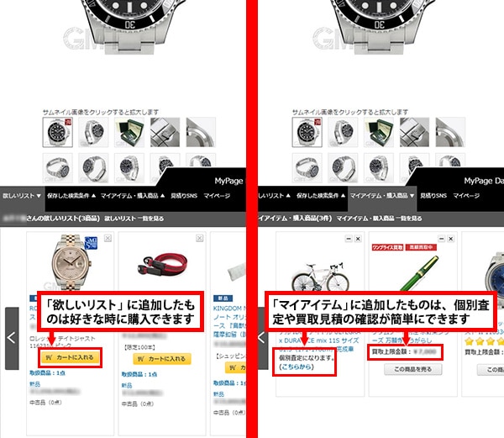504x438 pixels.
Task: Open マイアイテム・購入商品一覧を見る link
Action: pyautogui.click(x=379, y=219)
